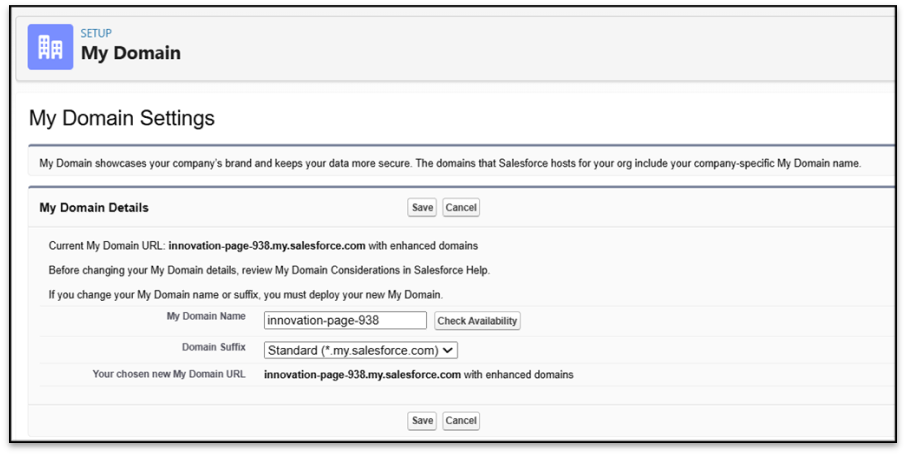Viewport: 906px width, 455px height.
Task: Open the Domain Suffix dropdown
Action: click(361, 350)
